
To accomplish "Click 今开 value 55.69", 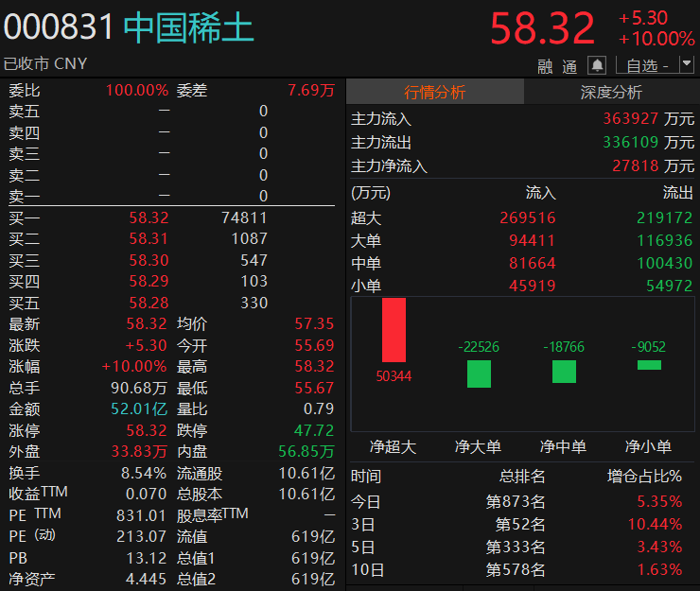I will click(x=314, y=345).
